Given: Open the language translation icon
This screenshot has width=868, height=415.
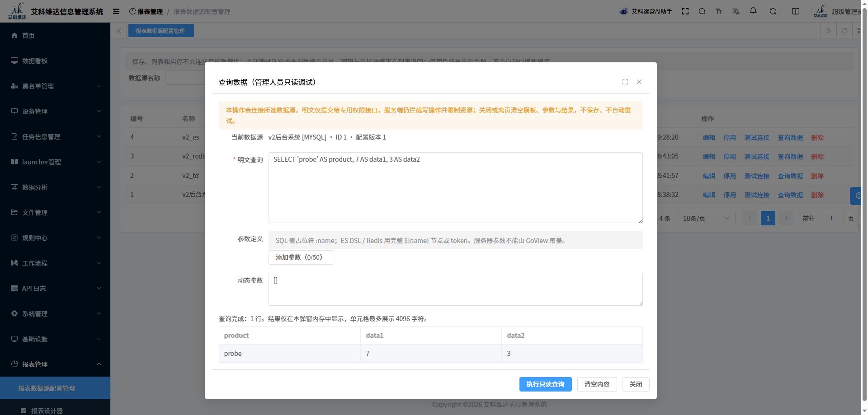Looking at the screenshot, I should click(x=736, y=11).
